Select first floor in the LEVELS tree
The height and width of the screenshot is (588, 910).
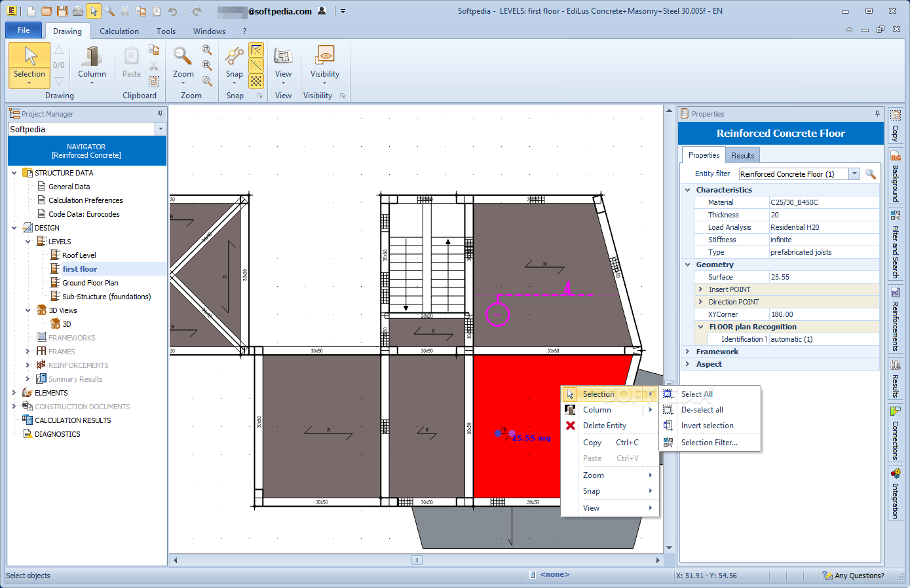point(80,269)
